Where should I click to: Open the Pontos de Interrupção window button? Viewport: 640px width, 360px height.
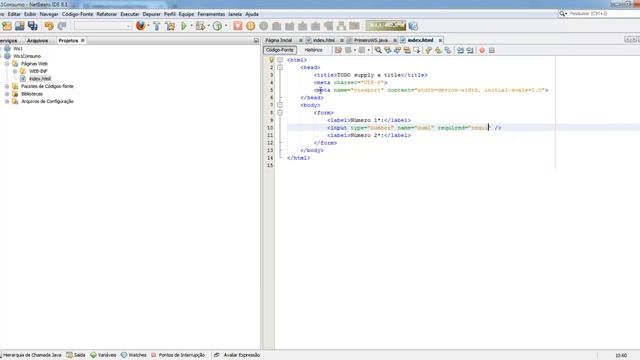(178, 355)
